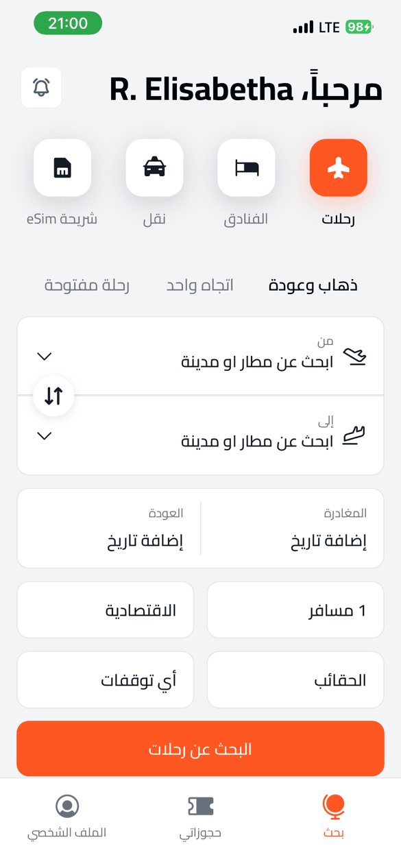Open the eSim (شريحة eSim) card icon
The image size is (401, 868).
[62, 167]
